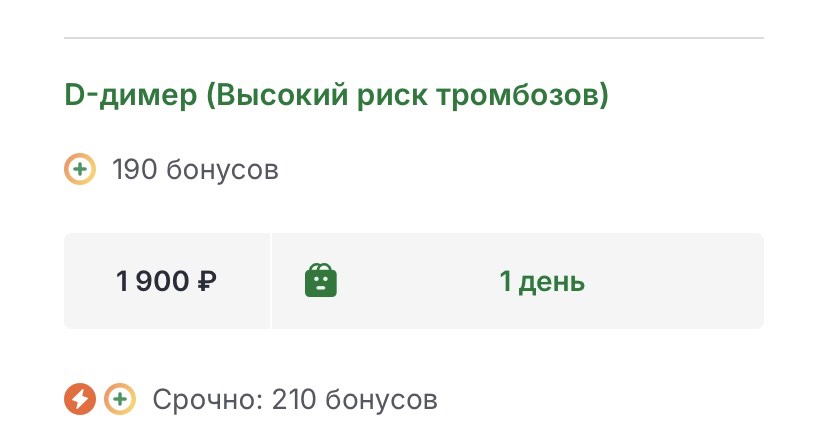The width and height of the screenshot is (828, 440).
Task: Click the number 210 in the urgent line
Action: point(292,400)
